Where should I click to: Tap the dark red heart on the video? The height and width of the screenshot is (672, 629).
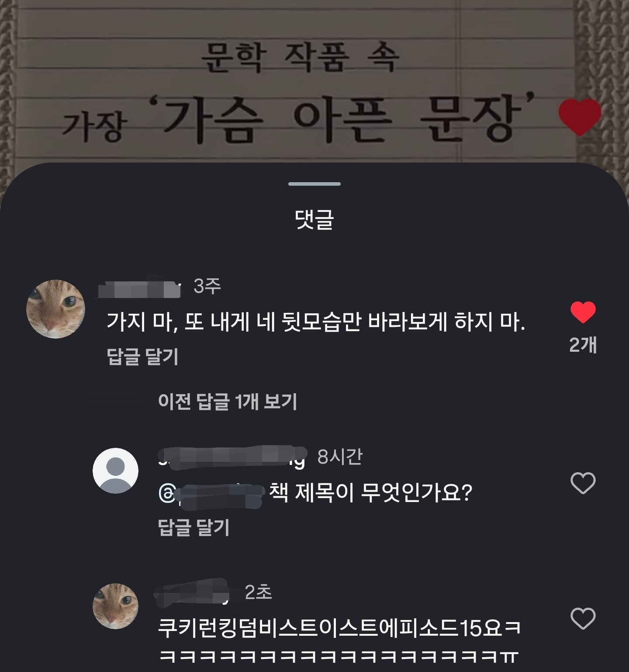(580, 116)
